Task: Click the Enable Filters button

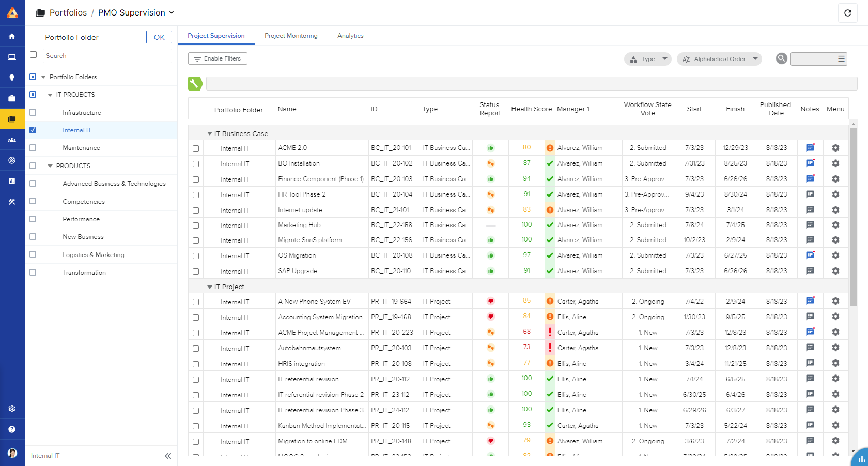Action: point(218,58)
